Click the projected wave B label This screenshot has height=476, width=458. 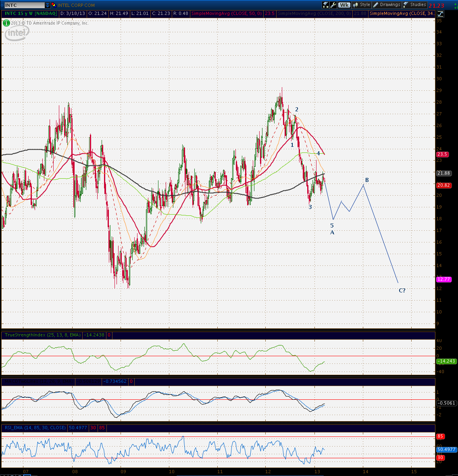(x=367, y=180)
